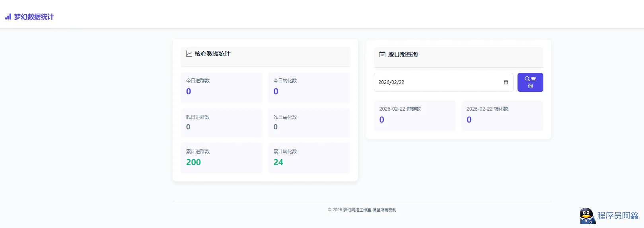Click the 2026-02-22 转化数 result card
The height and width of the screenshot is (228, 644).
coord(502,115)
